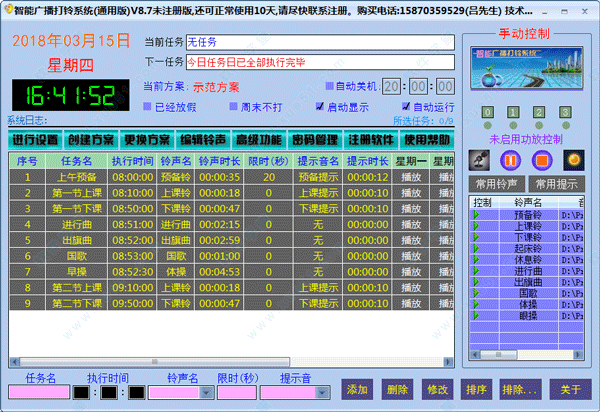The image size is (600, 412).
Task: Enable the 自动关机 checkbox
Action: pos(331,86)
